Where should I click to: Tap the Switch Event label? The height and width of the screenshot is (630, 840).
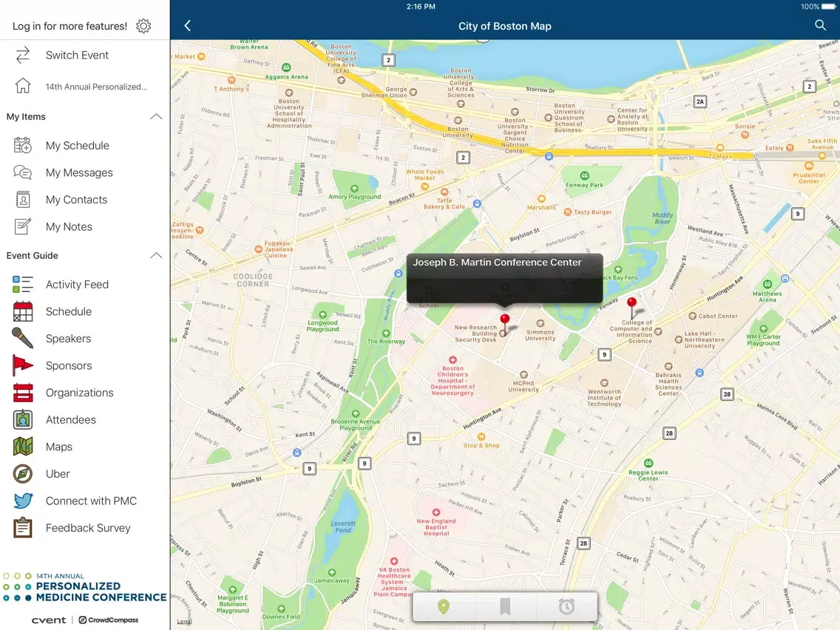click(77, 55)
